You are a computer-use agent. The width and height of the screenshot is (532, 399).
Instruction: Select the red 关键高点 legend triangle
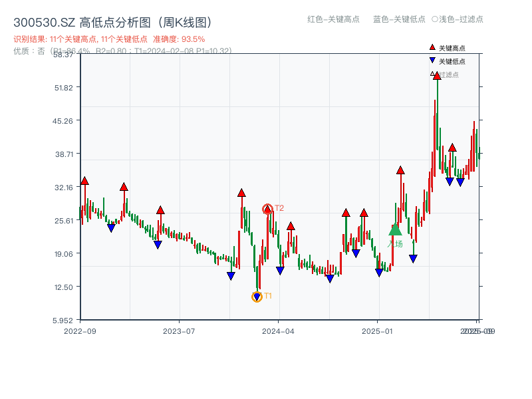[x=432, y=47]
